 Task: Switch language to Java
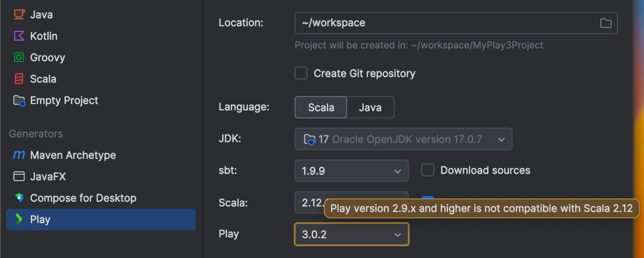click(370, 107)
